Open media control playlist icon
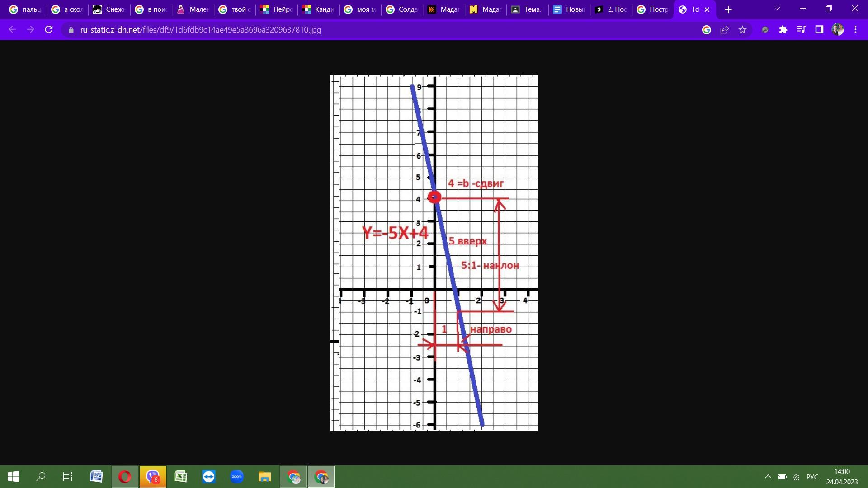The image size is (868, 488). pos(801,30)
